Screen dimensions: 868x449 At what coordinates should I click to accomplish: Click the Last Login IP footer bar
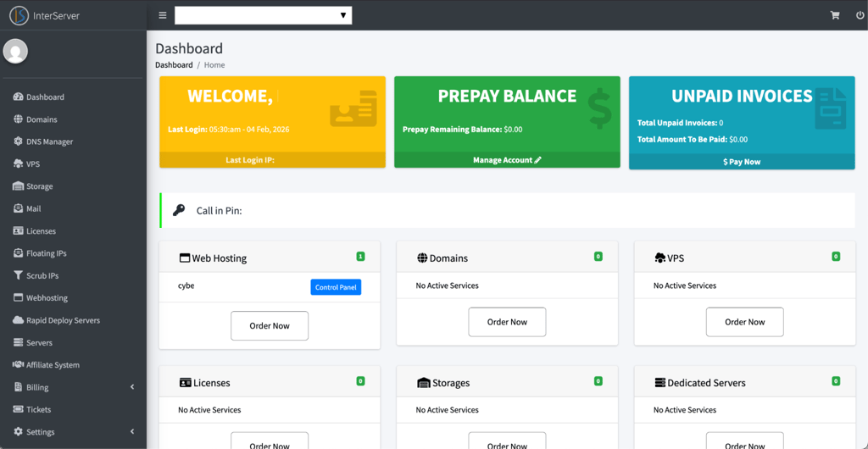click(272, 160)
